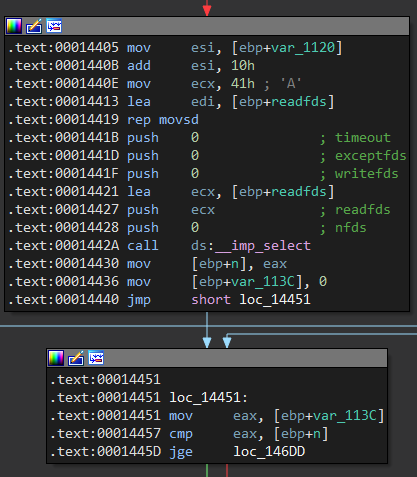Click the edit node icon in loc_14451 block

point(76,358)
